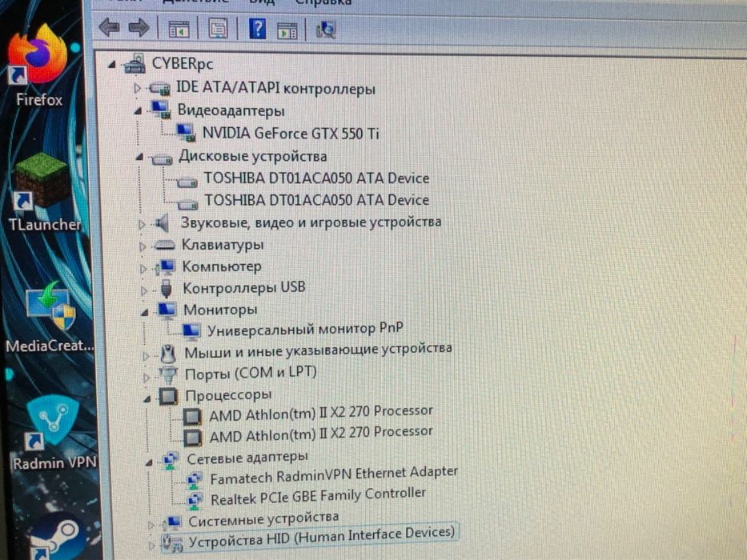Collapse the Мониторы node
The width and height of the screenshot is (747, 560).
tap(145, 312)
